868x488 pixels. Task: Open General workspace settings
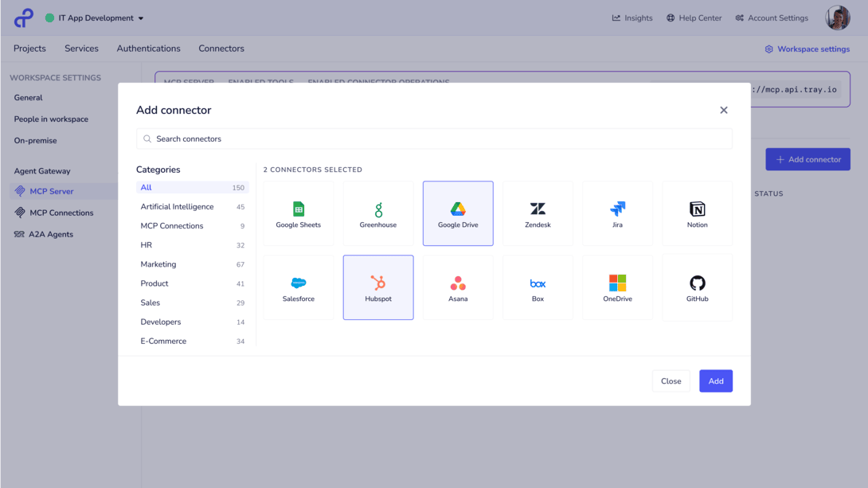pyautogui.click(x=28, y=97)
